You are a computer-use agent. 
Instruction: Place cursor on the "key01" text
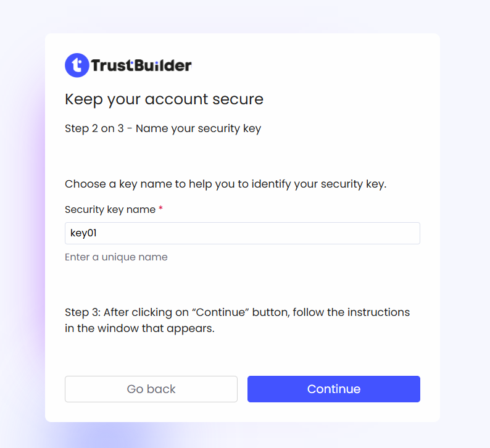(84, 233)
